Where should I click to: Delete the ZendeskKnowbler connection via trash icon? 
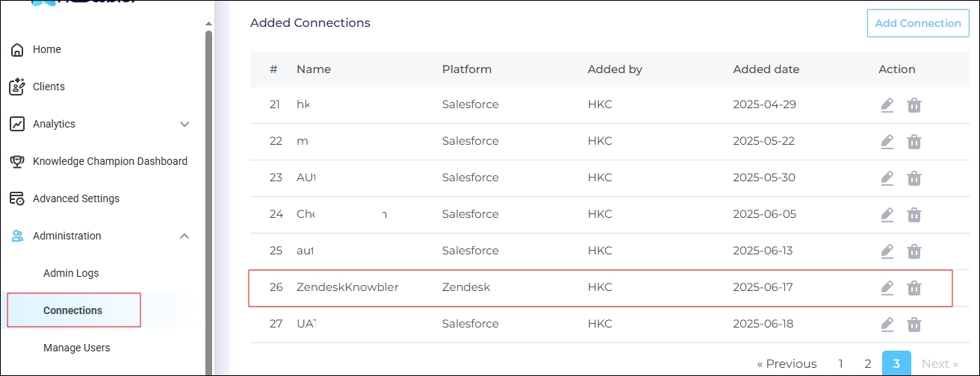[x=914, y=287]
